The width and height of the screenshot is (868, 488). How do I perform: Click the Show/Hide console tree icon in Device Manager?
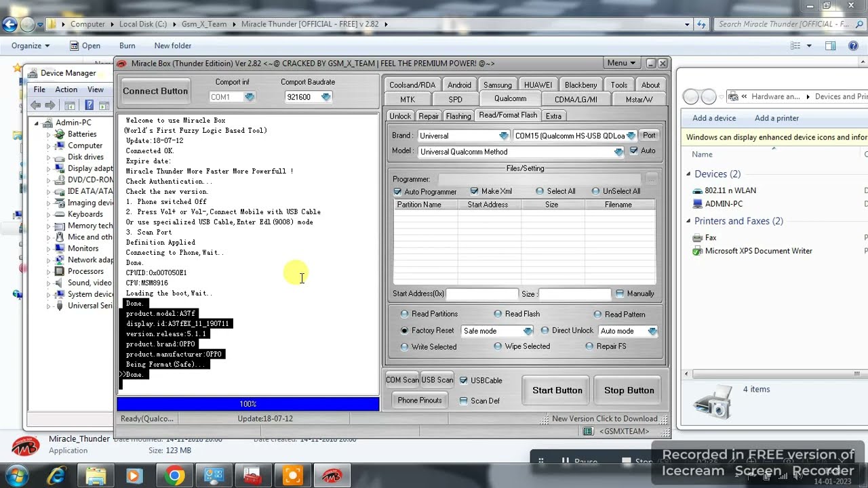69,105
